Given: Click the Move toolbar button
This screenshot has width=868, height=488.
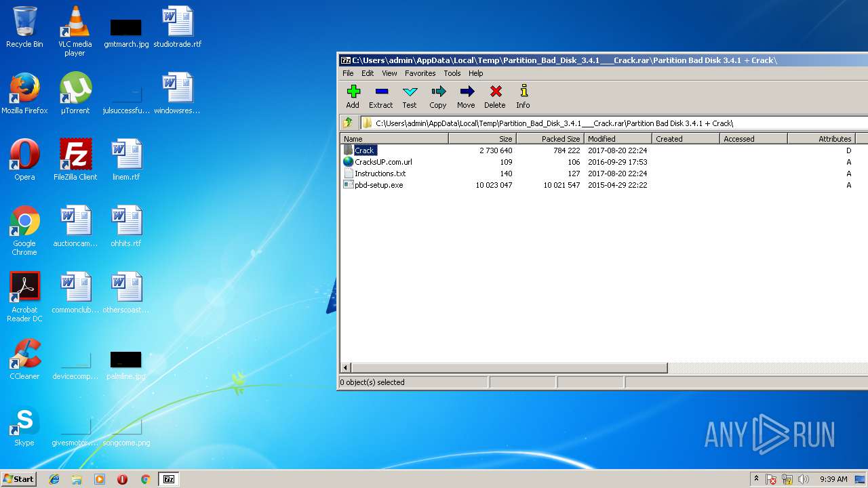Looking at the screenshot, I should (466, 96).
